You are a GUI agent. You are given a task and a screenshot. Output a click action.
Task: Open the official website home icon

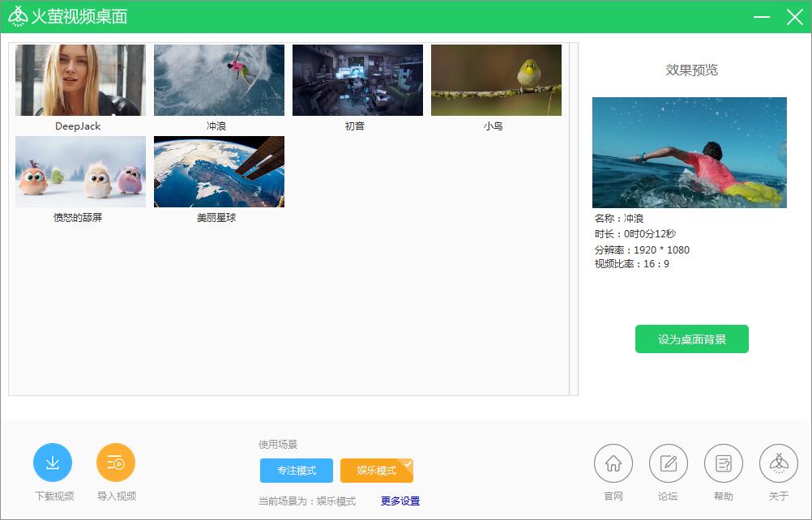(x=613, y=463)
